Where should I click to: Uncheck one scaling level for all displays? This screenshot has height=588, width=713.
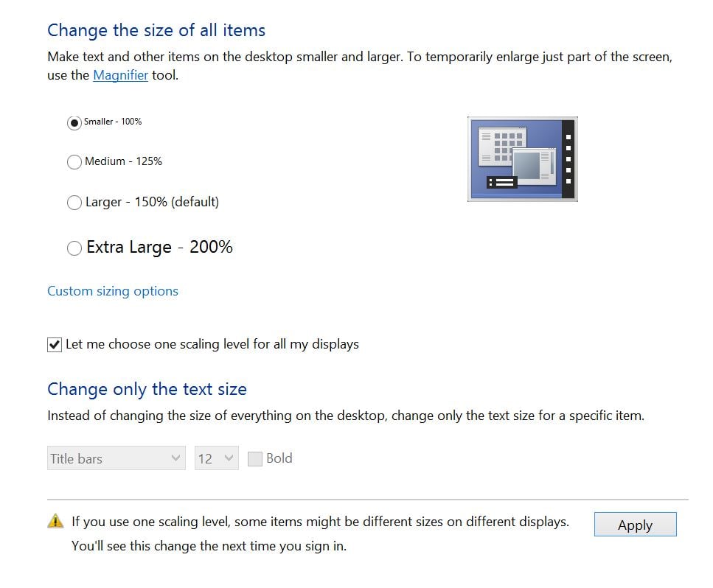click(x=54, y=345)
